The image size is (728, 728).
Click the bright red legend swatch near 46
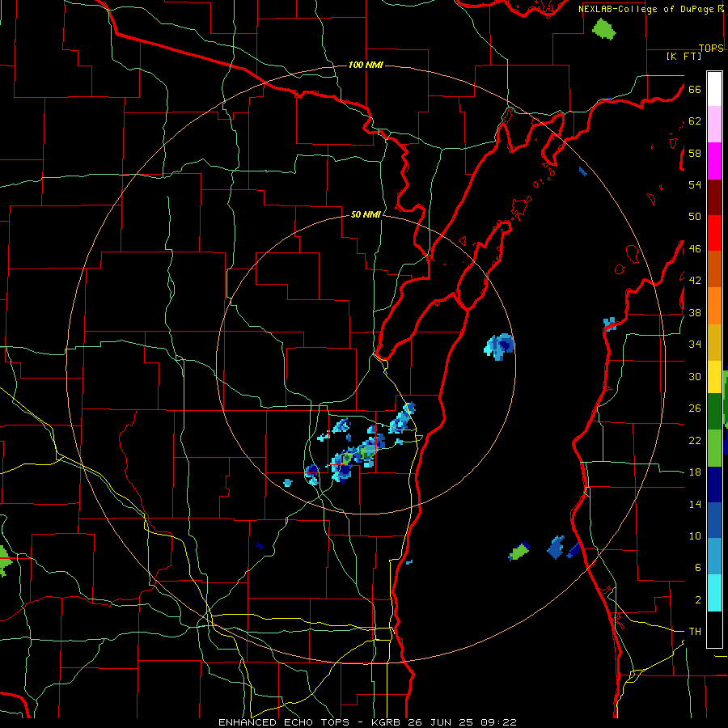(714, 234)
